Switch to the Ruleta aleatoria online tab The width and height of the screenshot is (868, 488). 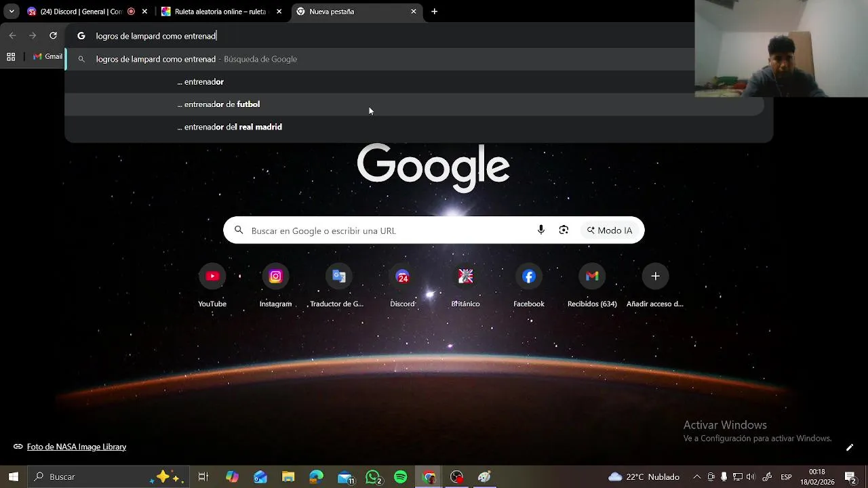[x=220, y=12]
